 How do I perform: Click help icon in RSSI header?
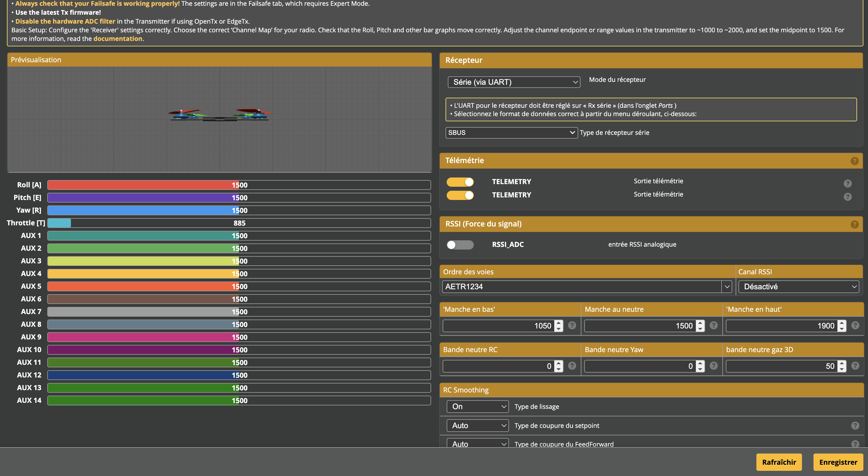pos(854,224)
